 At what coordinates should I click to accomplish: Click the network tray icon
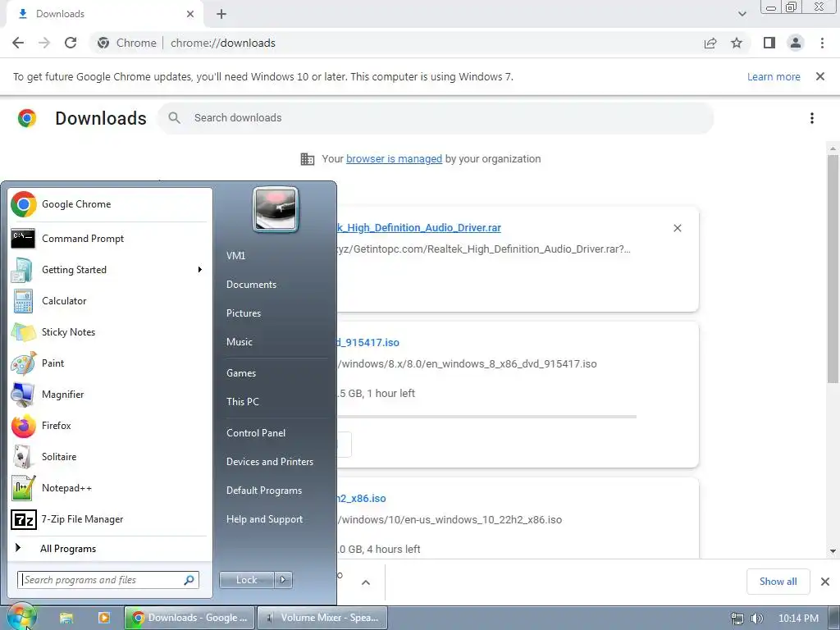click(x=737, y=619)
